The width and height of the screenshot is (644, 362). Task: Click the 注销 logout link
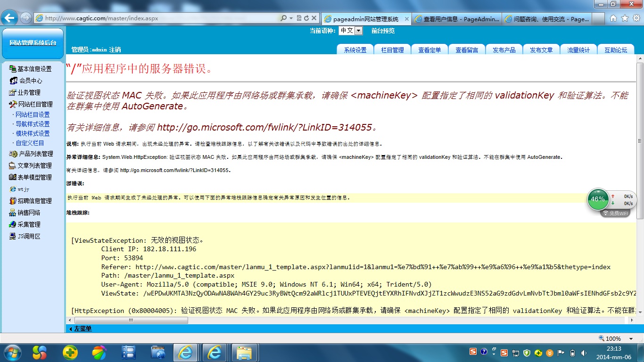point(115,49)
